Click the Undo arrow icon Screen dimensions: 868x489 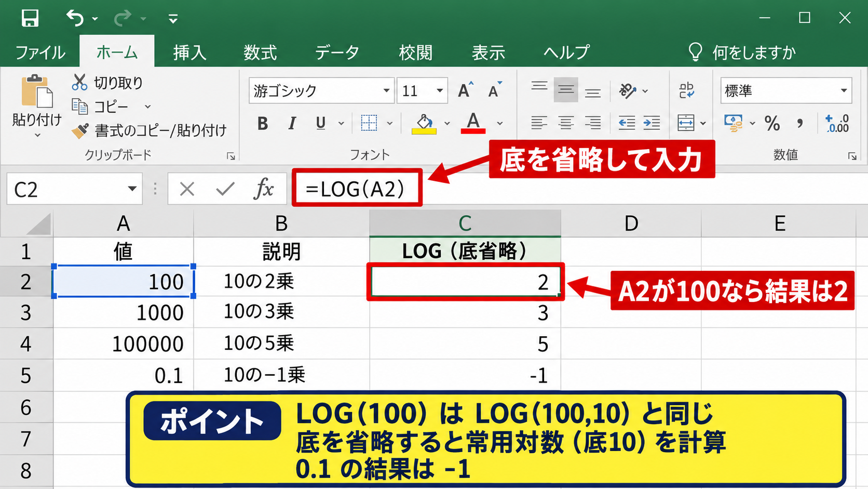click(75, 18)
